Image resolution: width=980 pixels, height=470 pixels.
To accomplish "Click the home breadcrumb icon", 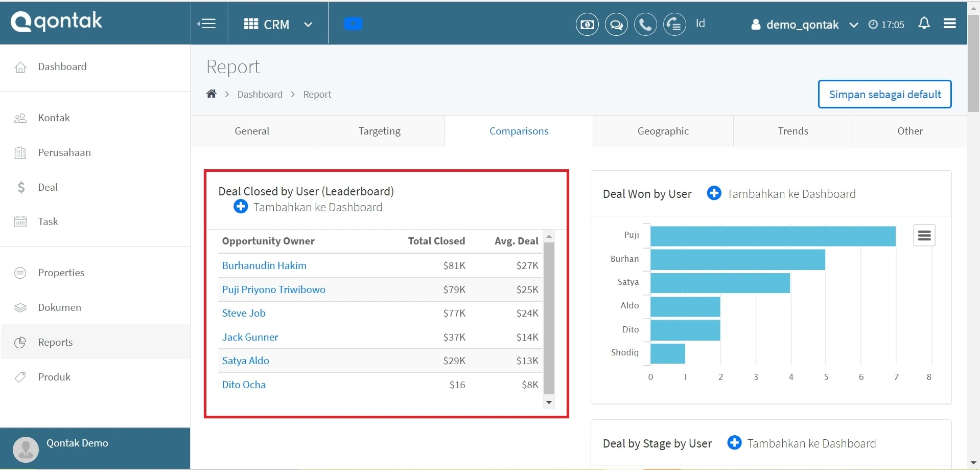I will click(x=212, y=94).
